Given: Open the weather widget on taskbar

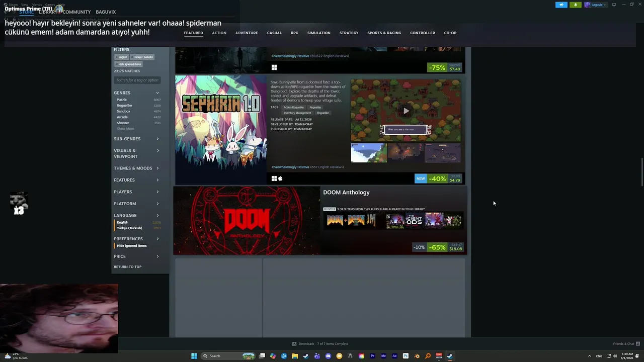Looking at the screenshot, I should tap(16, 356).
